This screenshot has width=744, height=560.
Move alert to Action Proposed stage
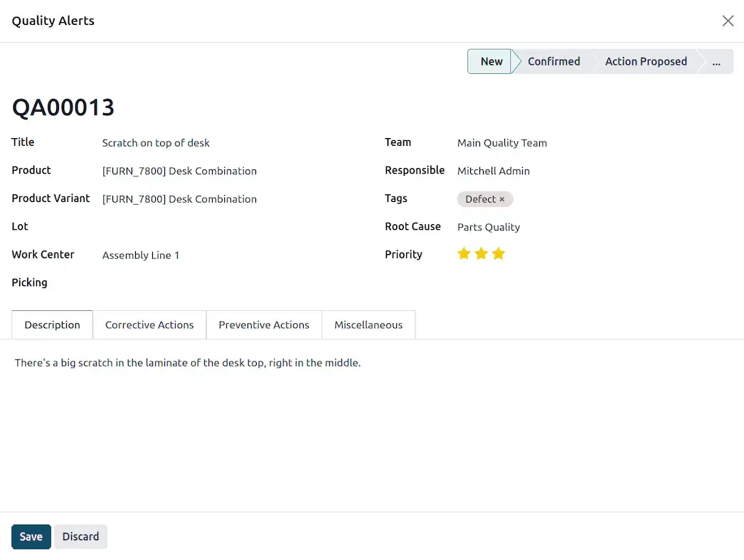[x=645, y=62]
